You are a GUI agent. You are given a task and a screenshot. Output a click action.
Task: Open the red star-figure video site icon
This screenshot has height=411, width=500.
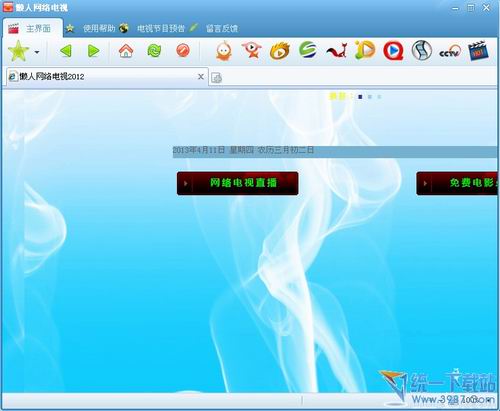252,51
